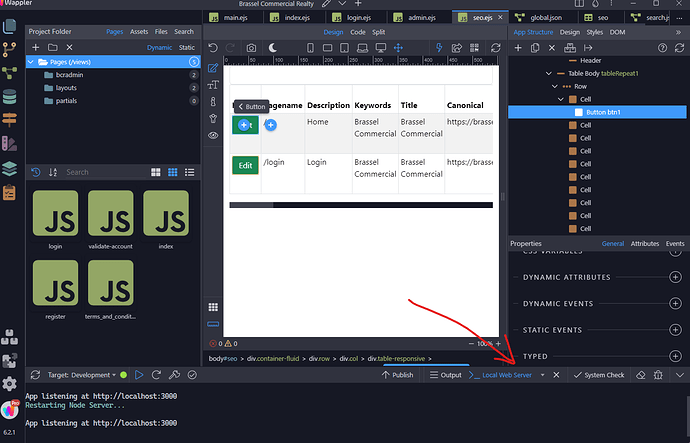Select large thumbnails file view
Screen dimensions: 690x443
pos(156,172)
